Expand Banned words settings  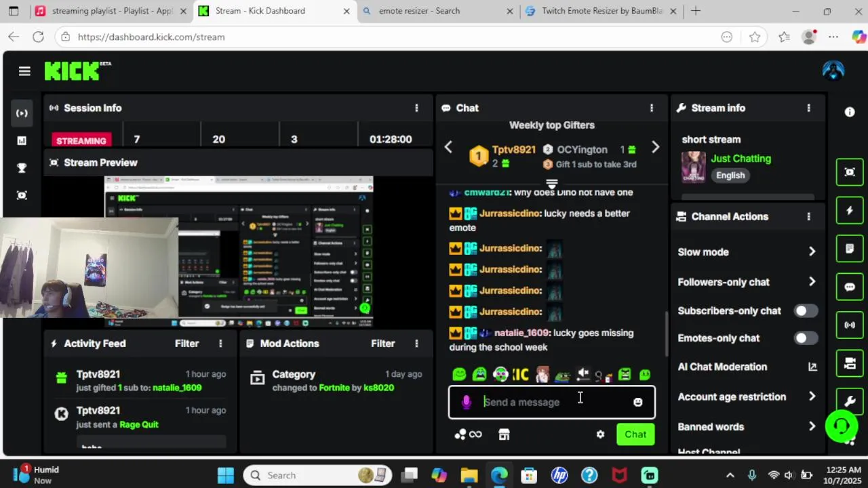[812, 426]
